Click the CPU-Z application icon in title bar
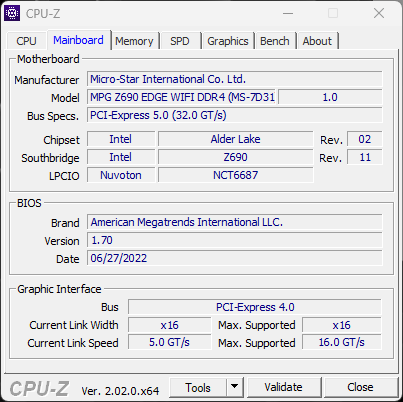 (12, 13)
